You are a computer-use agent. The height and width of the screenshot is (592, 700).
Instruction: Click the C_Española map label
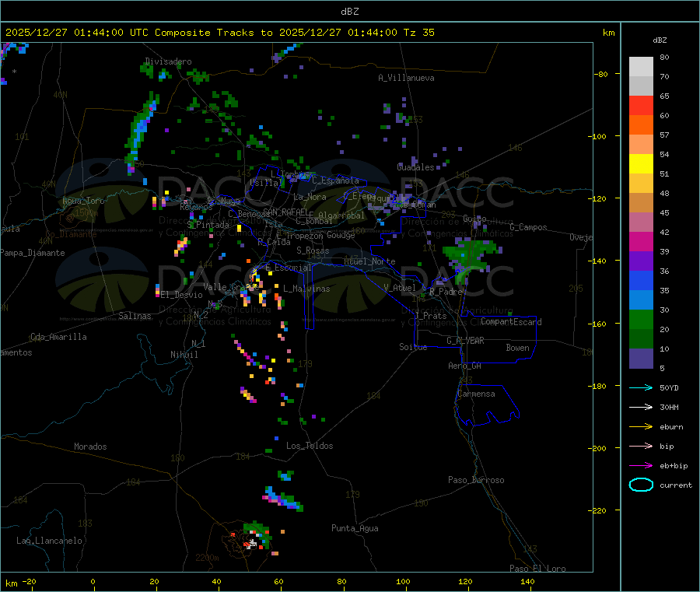(335, 180)
